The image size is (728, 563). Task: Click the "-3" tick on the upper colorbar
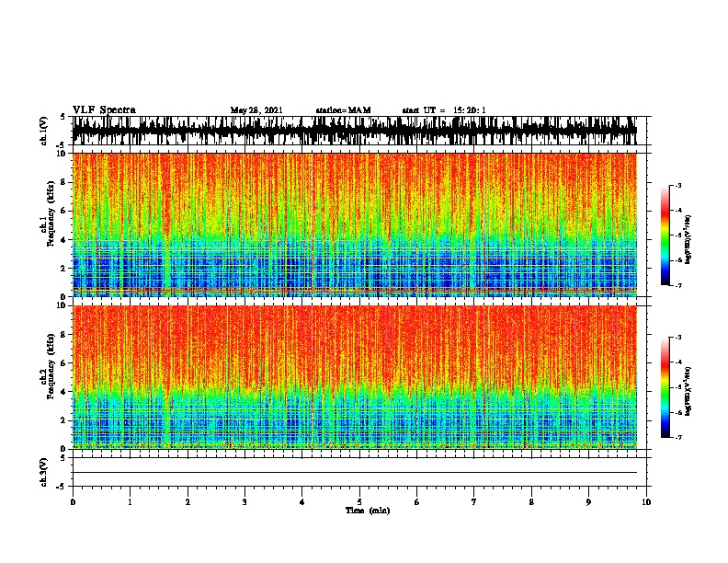(678, 186)
